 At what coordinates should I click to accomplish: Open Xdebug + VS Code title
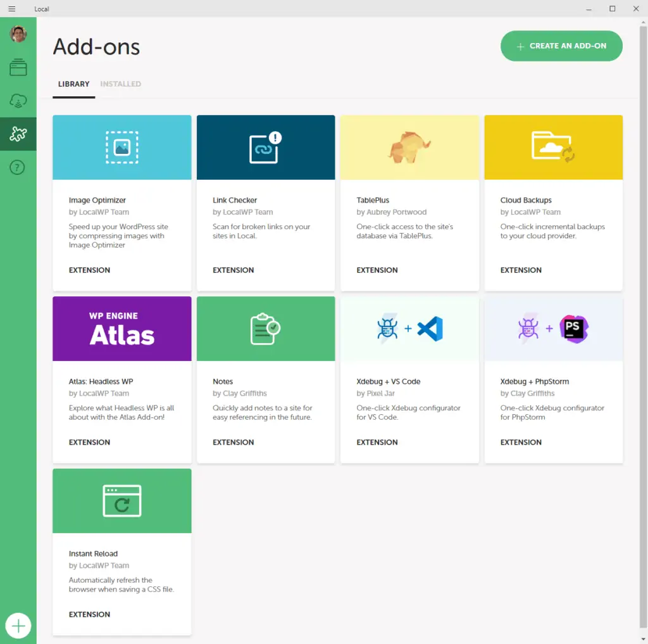[x=388, y=381]
